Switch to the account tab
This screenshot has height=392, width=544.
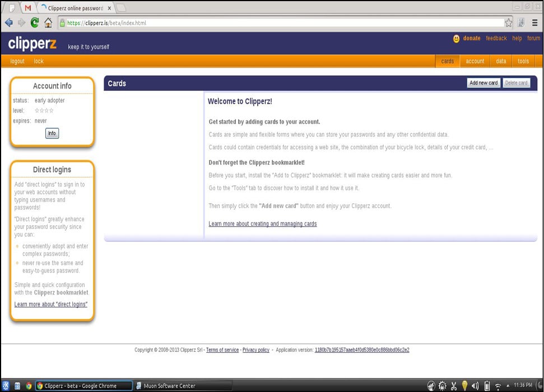[x=475, y=61]
